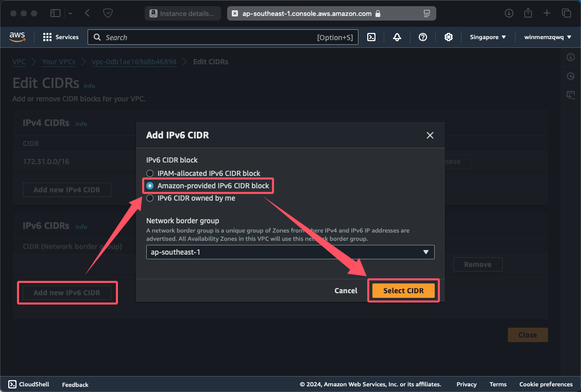Select the ap-southeast-1 console tab

click(x=331, y=14)
